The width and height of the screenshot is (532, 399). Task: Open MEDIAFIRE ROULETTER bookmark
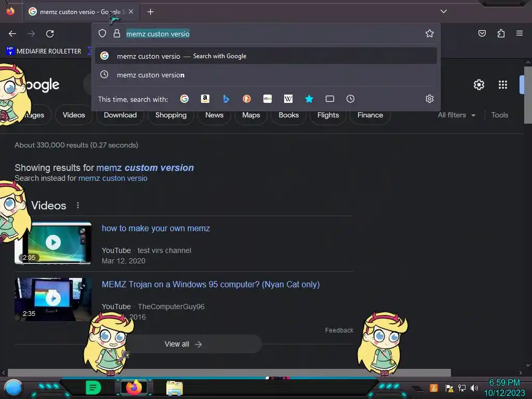[44, 51]
